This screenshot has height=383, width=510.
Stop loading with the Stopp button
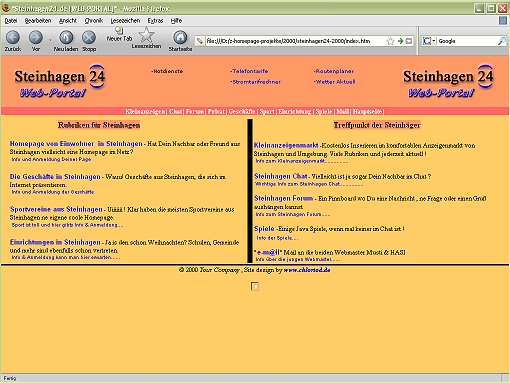89,41
